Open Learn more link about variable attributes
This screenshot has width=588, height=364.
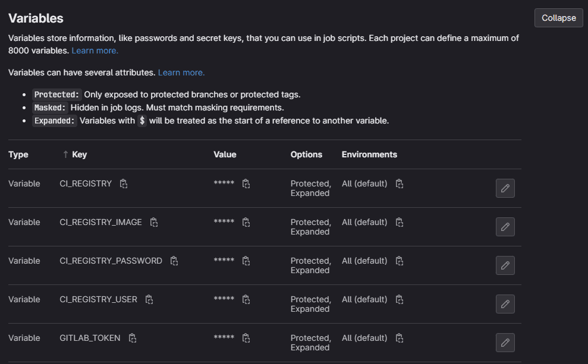coord(181,72)
